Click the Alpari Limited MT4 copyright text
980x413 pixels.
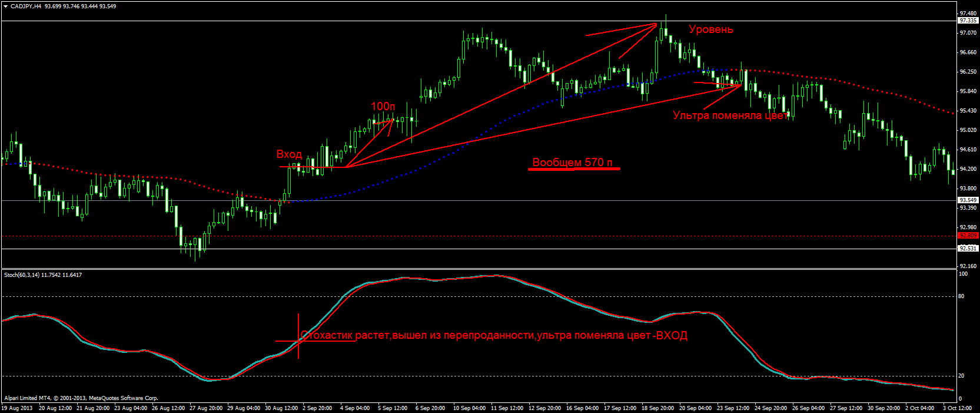[81, 398]
